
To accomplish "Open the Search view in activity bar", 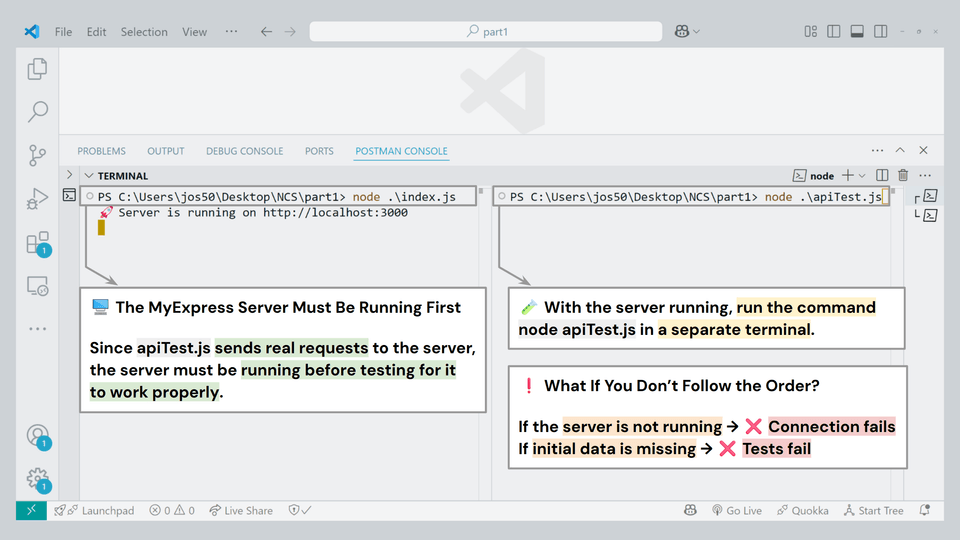I will coord(37,111).
